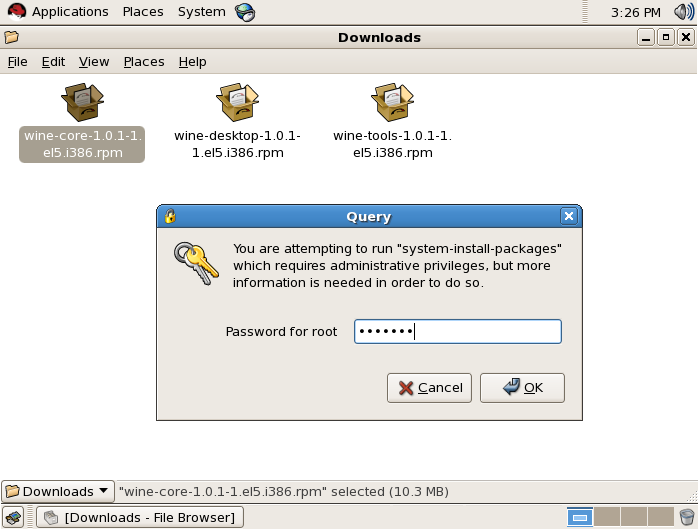Click the Red Hat logo icon
The height and width of the screenshot is (532, 699).
(x=17, y=12)
